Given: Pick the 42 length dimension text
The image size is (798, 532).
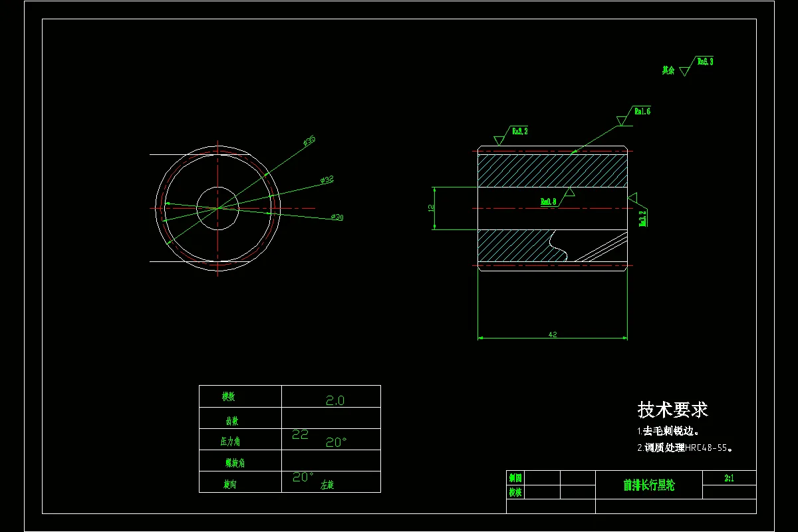Looking at the screenshot, I should (x=552, y=335).
